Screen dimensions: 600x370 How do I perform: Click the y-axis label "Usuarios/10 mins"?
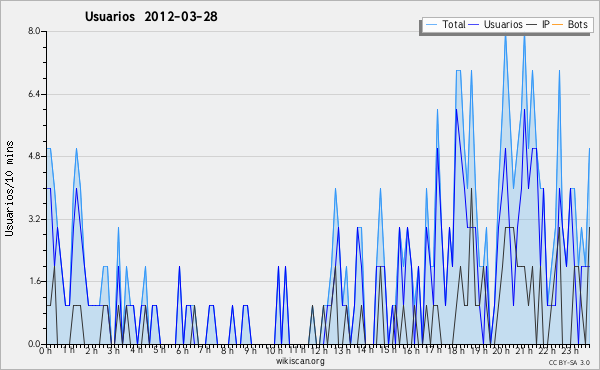(x=9, y=188)
